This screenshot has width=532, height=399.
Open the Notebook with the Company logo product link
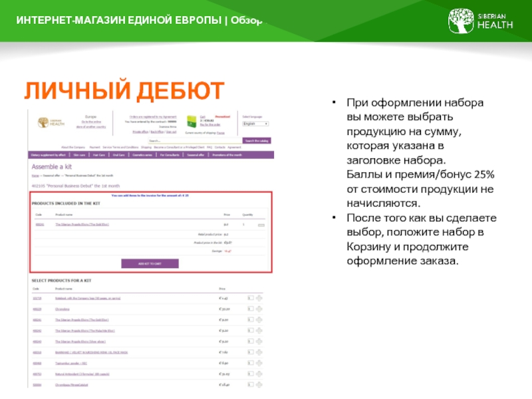88,299
